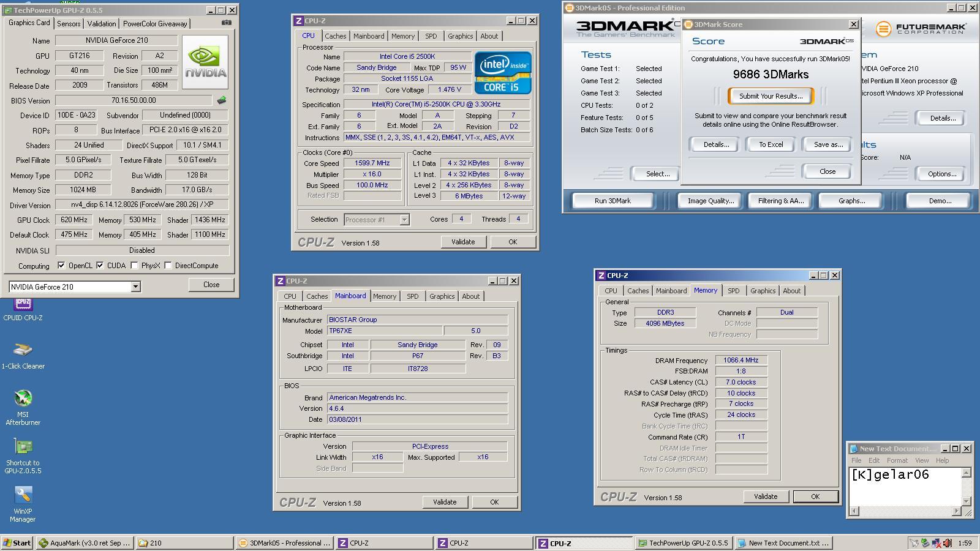Click the Driver Version field in GPU-Z
The width and height of the screenshot is (980, 551).
pos(142,204)
